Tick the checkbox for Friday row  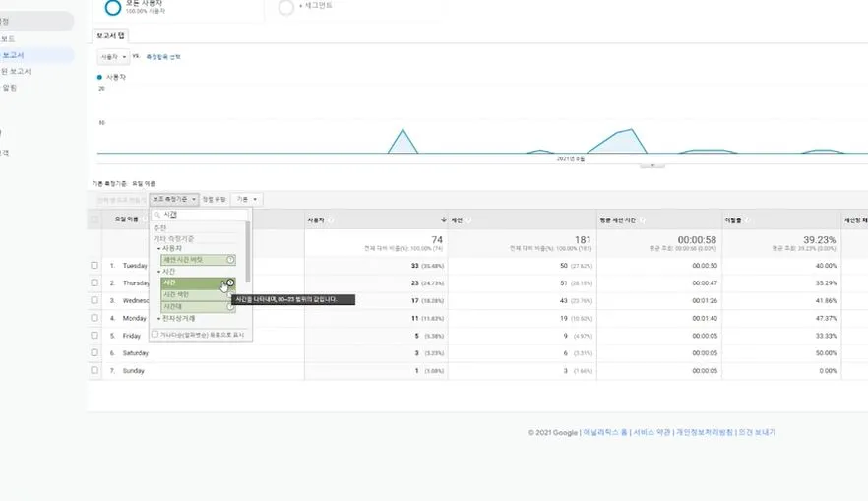[x=94, y=335]
